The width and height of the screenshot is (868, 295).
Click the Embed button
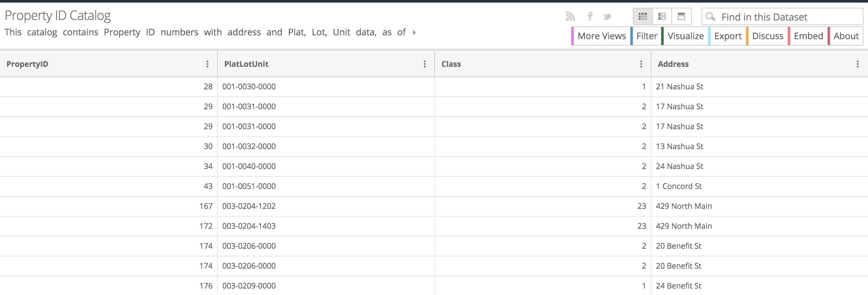(808, 36)
